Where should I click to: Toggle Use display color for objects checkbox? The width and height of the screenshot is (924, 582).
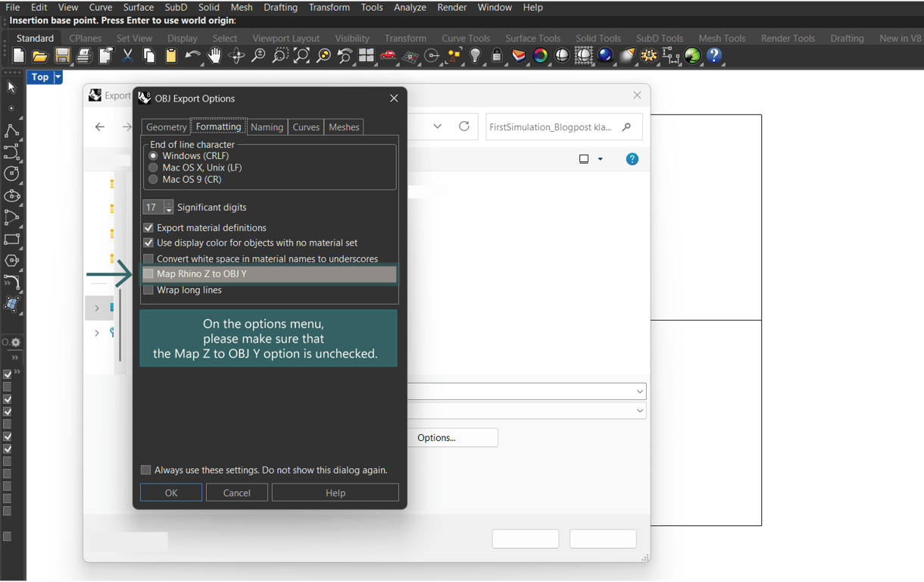[x=148, y=242]
